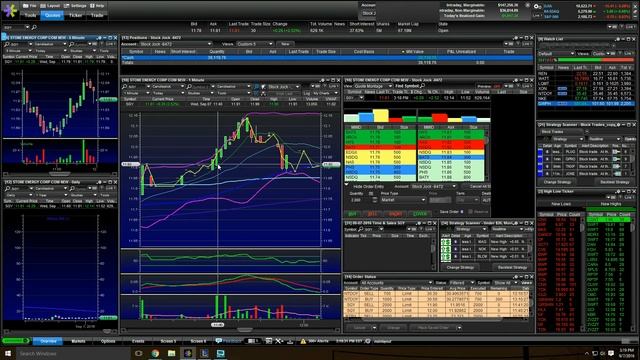Viewport: 640px width, 360px height.
Task: Open the Candlestick dropdown in the 5 Minute chart
Action: [x=50, y=44]
